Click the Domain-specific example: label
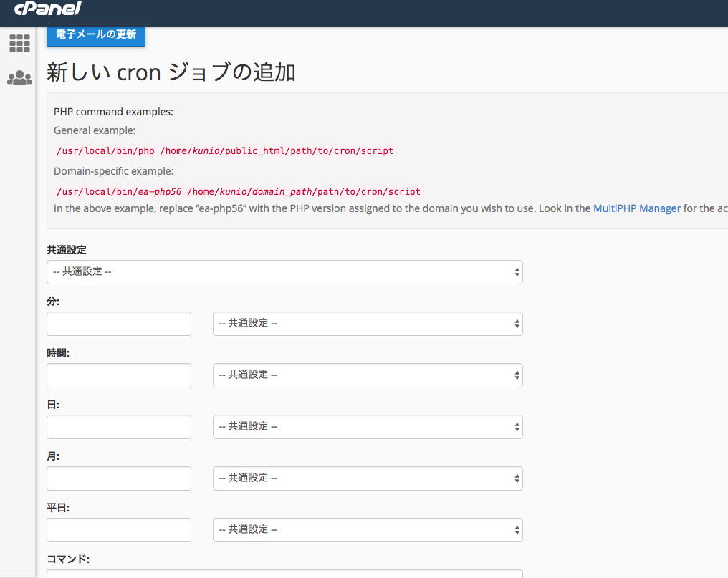This screenshot has height=578, width=728. [x=114, y=171]
